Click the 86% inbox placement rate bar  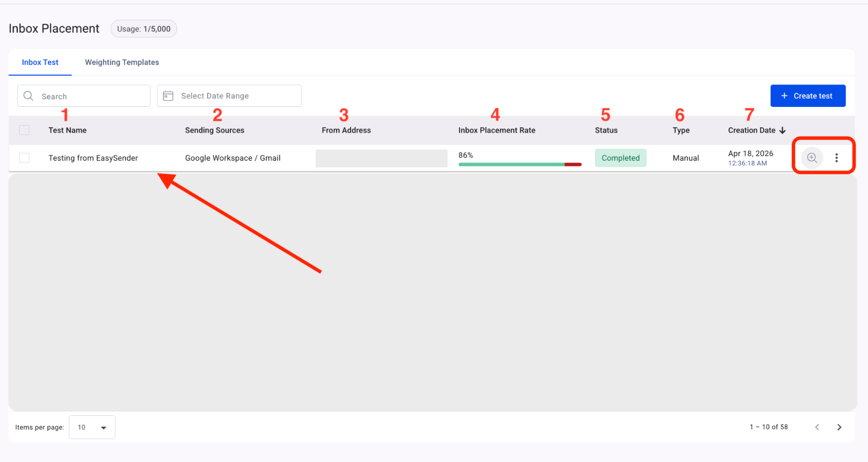point(519,164)
